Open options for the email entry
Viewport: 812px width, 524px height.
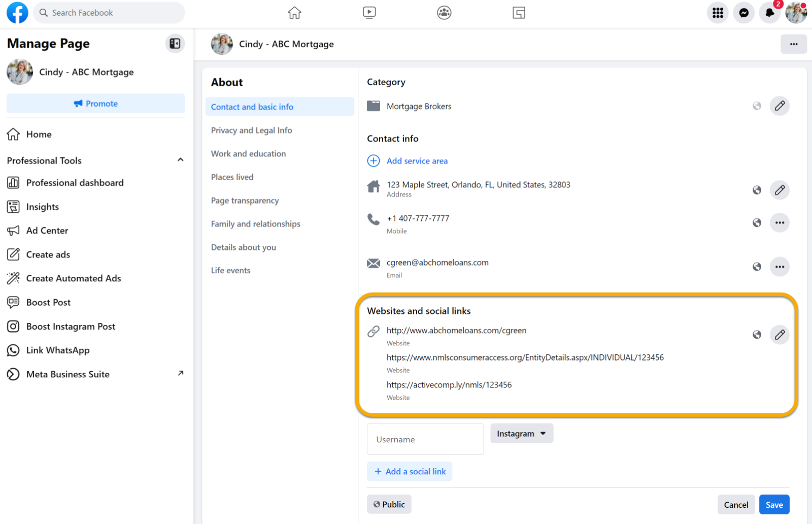[780, 267]
